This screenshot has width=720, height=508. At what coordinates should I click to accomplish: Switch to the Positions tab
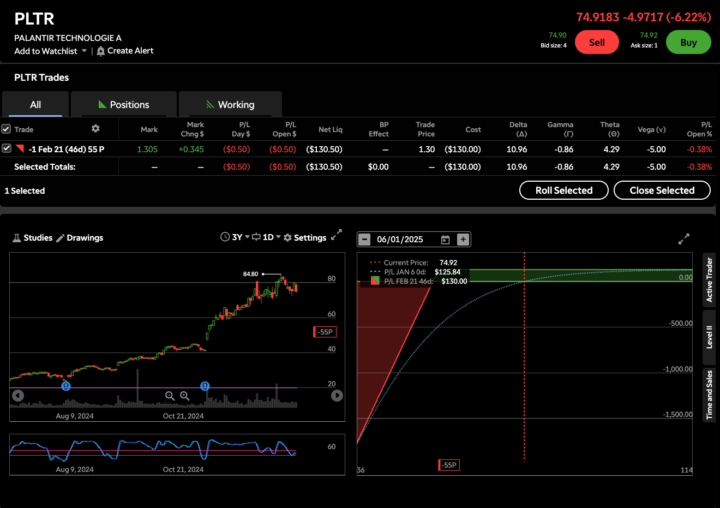point(124,104)
